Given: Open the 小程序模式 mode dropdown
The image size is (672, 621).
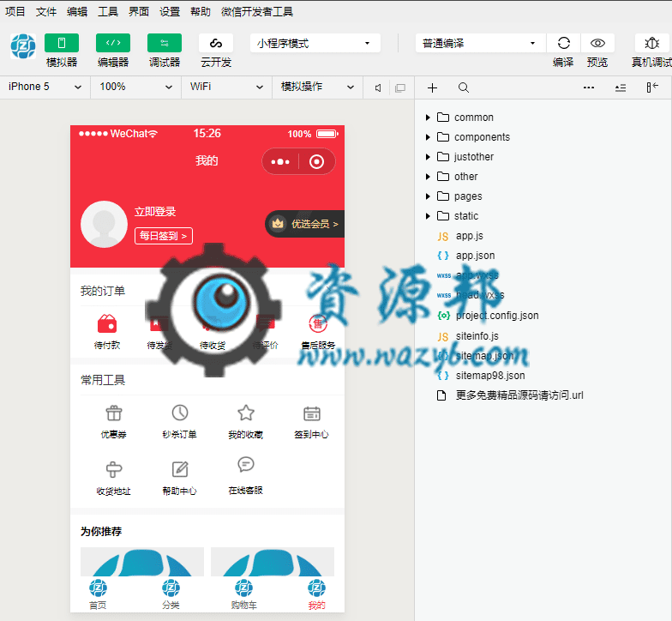Looking at the screenshot, I should click(x=315, y=43).
